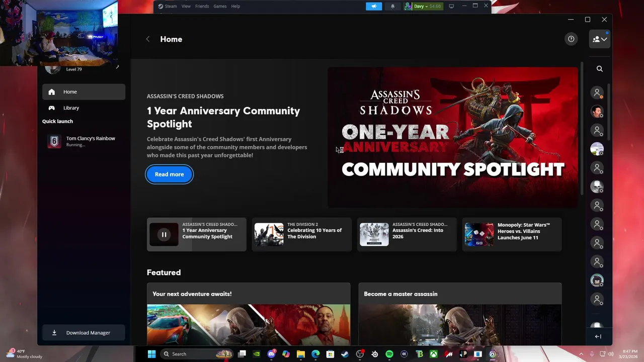644x362 pixels.
Task: Open the friend avatar with dark hair photo
Action: [x=597, y=112]
